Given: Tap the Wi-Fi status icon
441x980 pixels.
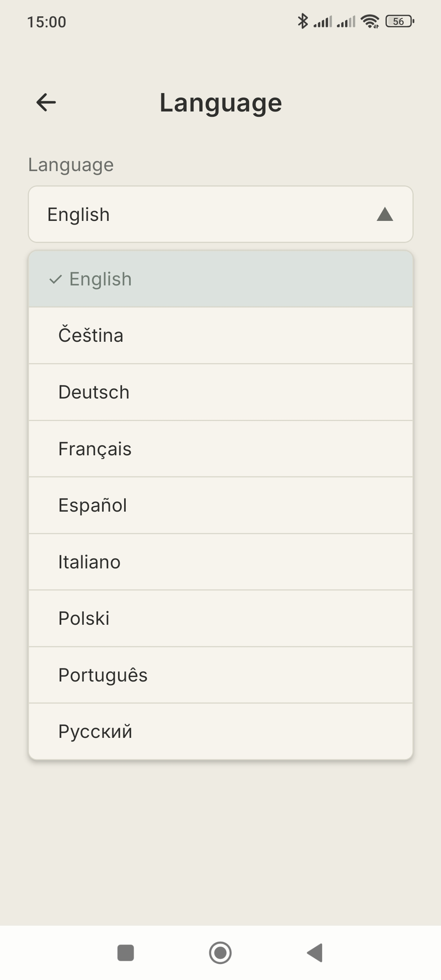Looking at the screenshot, I should coord(370,21).
